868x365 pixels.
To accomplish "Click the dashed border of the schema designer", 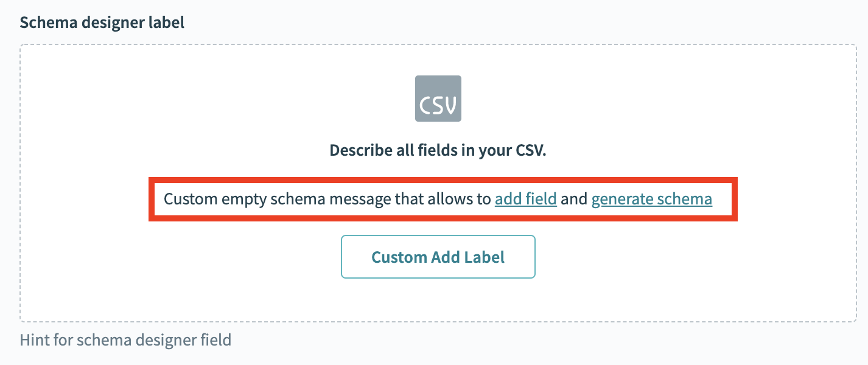I will [21, 182].
